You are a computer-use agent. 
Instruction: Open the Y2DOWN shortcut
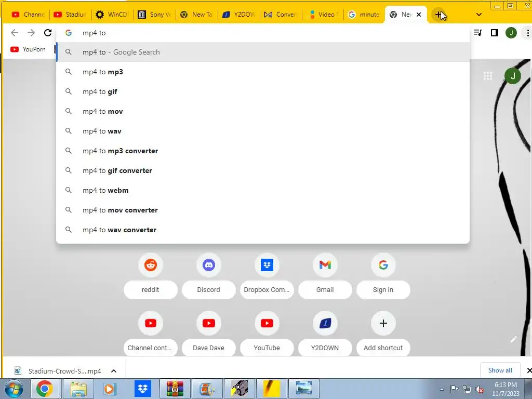coord(325,334)
